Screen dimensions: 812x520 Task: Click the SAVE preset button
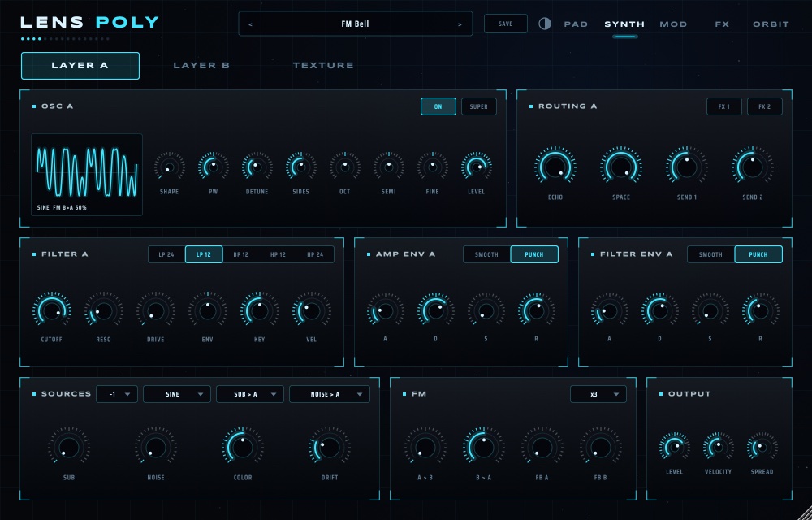tap(505, 24)
